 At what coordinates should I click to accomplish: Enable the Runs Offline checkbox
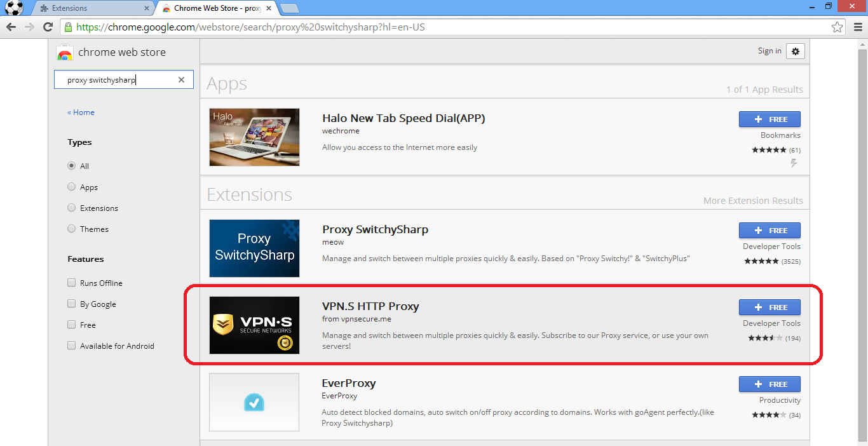[71, 283]
